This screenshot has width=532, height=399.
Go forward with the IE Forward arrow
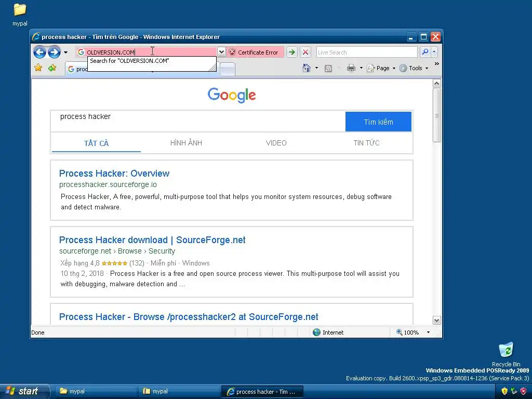point(54,52)
